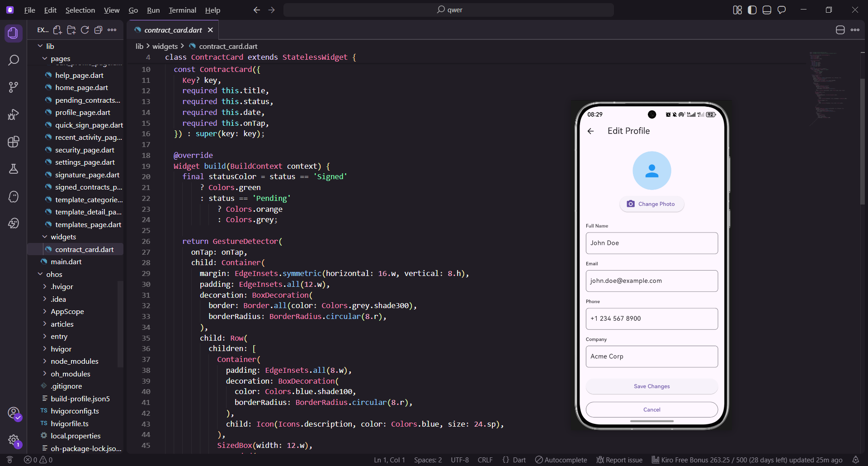The height and width of the screenshot is (466, 868).
Task: Click the Full Name input field
Action: point(651,243)
